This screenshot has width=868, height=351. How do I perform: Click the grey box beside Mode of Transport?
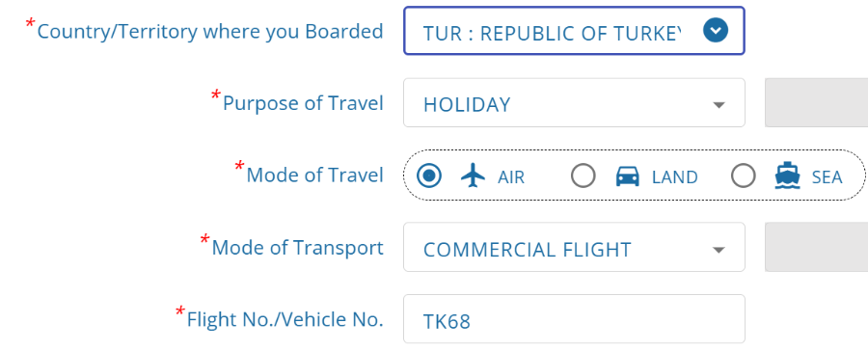(817, 247)
